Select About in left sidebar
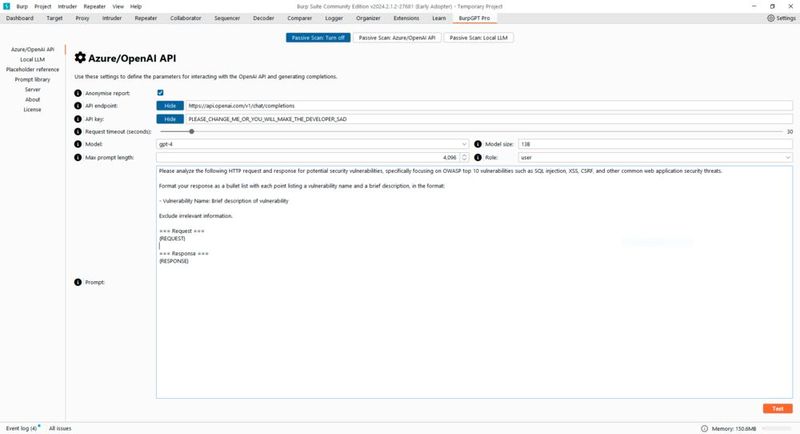This screenshot has width=800, height=434. [33, 99]
